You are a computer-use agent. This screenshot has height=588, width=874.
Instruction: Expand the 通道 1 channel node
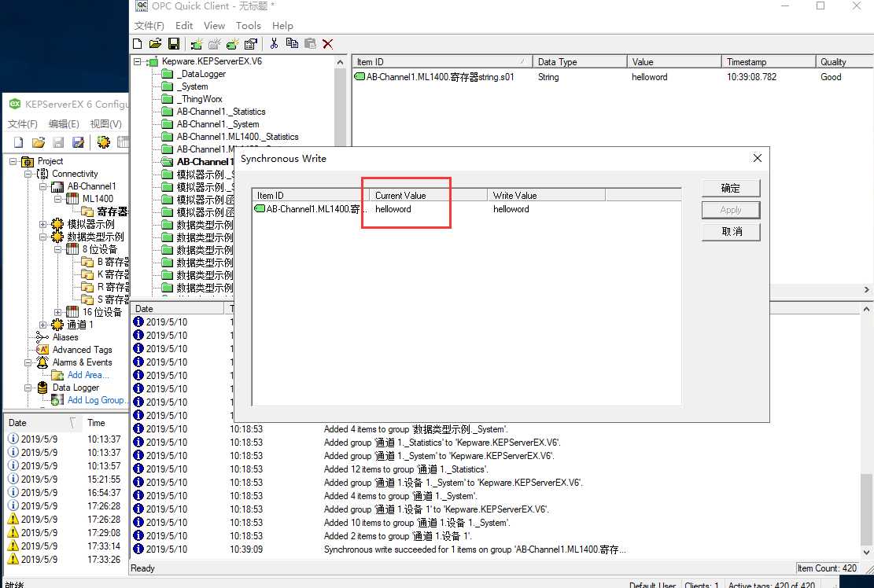(42, 325)
